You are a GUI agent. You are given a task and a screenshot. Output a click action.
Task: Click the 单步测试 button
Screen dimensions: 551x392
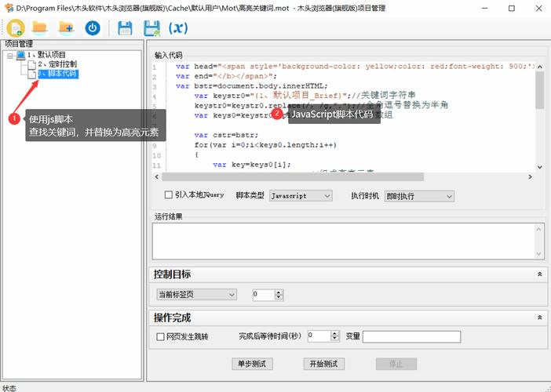coord(252,364)
